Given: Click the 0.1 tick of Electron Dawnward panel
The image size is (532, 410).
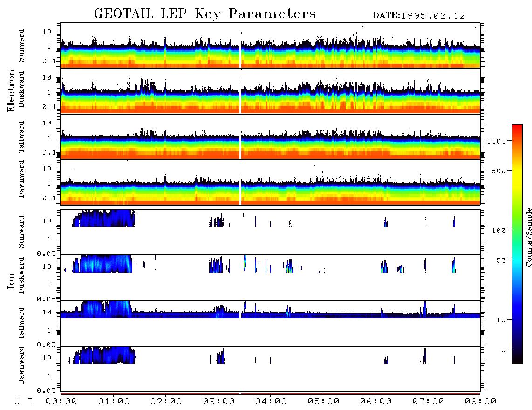Looking at the screenshot, I should (50, 198).
